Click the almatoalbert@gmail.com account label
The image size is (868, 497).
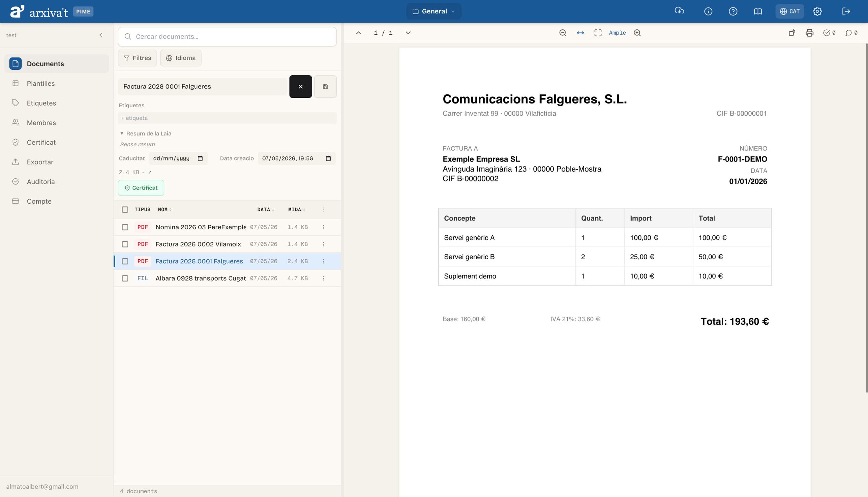(42, 487)
